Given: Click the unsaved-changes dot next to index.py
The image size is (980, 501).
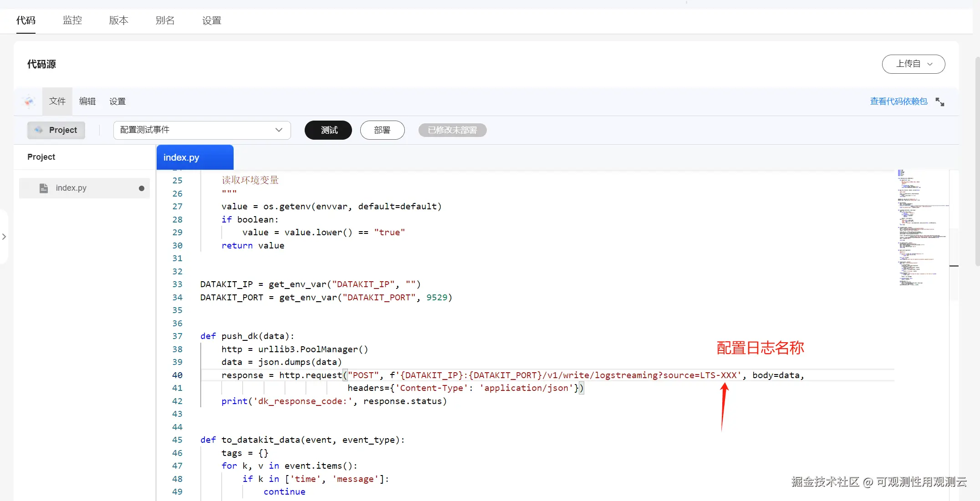Looking at the screenshot, I should [142, 188].
